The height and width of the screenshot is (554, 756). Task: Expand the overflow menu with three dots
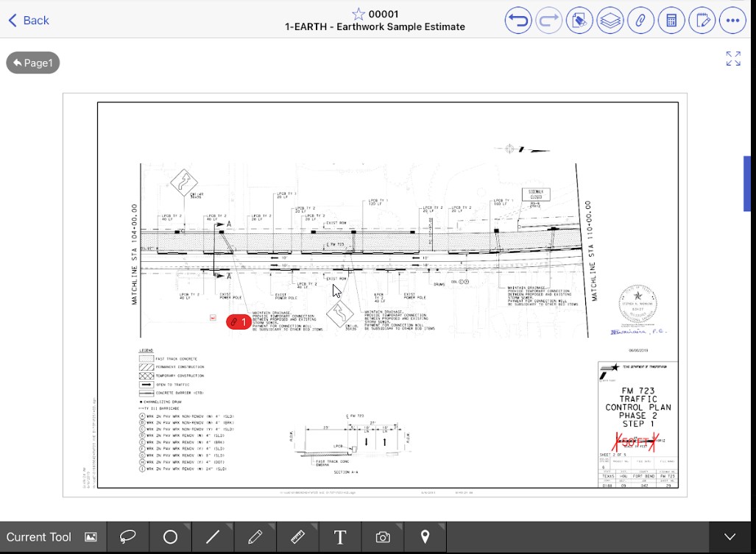click(x=732, y=20)
